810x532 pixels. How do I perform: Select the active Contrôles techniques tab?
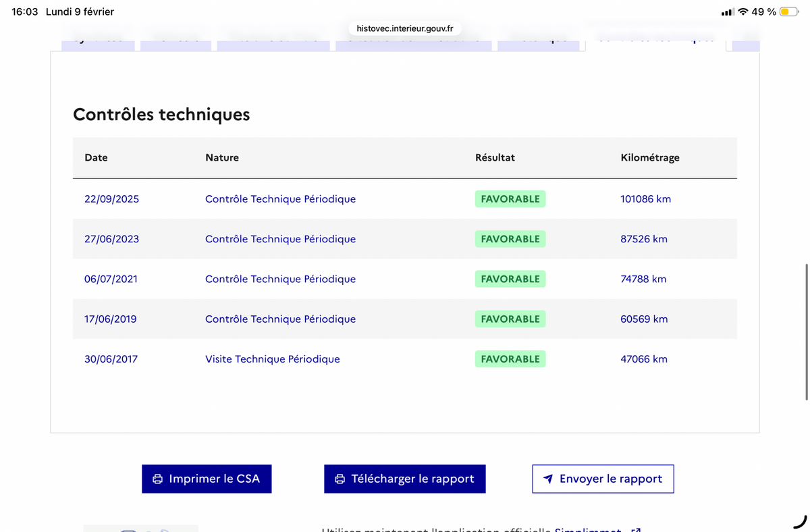(x=655, y=41)
